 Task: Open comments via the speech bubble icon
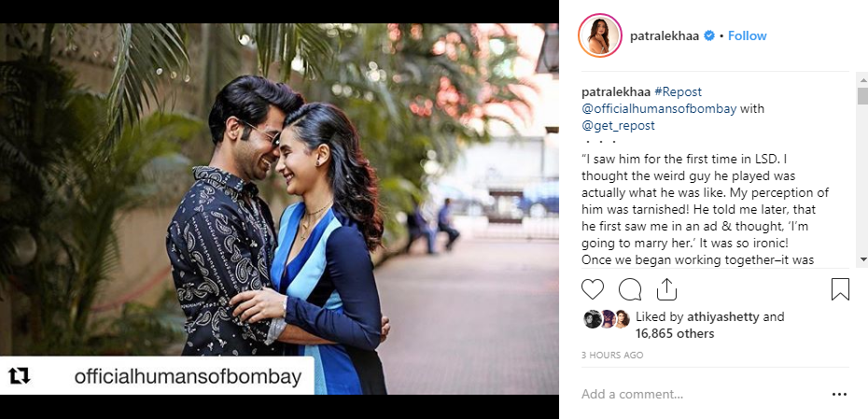point(630,289)
